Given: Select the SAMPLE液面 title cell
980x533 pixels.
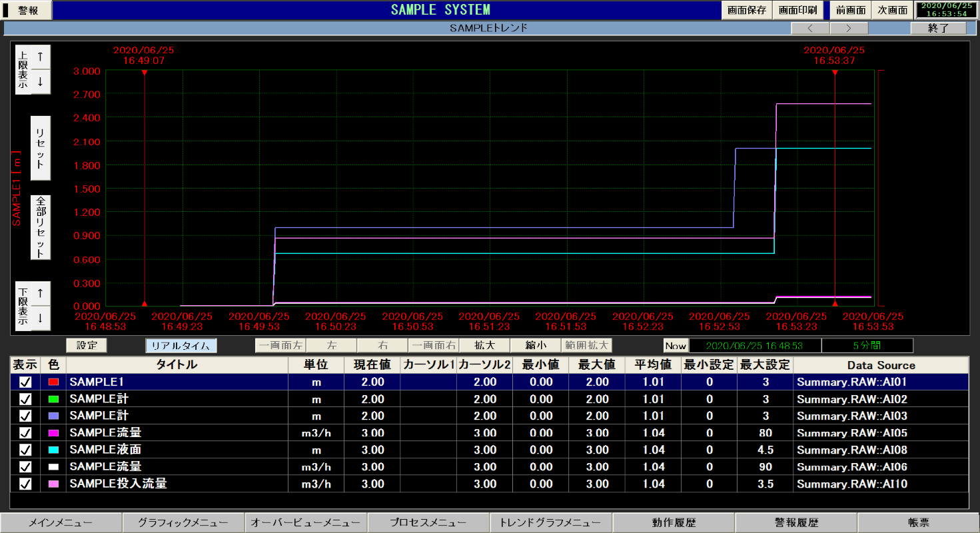Looking at the screenshot, I should coord(177,450).
